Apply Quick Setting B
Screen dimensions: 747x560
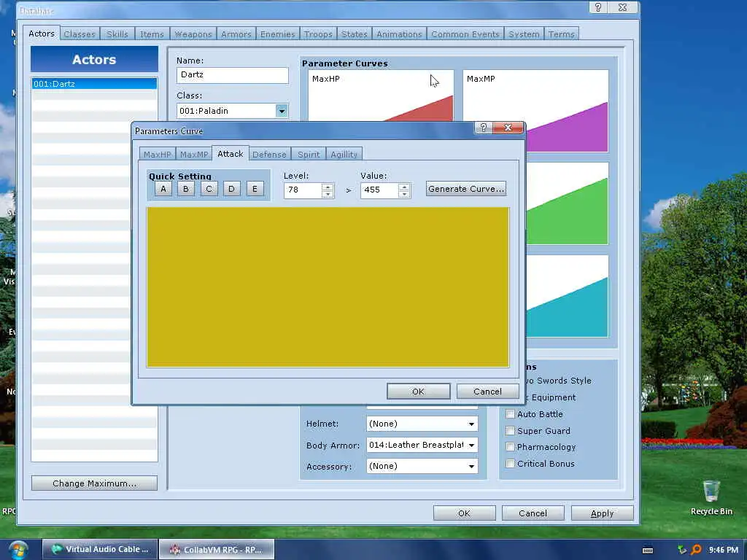[x=186, y=189]
